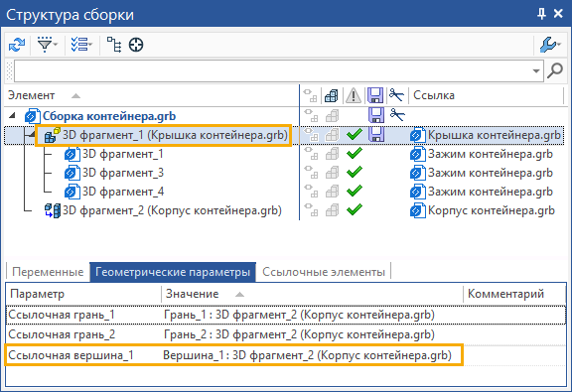Open the wrench settings menu
572x392 pixels.
click(x=550, y=45)
